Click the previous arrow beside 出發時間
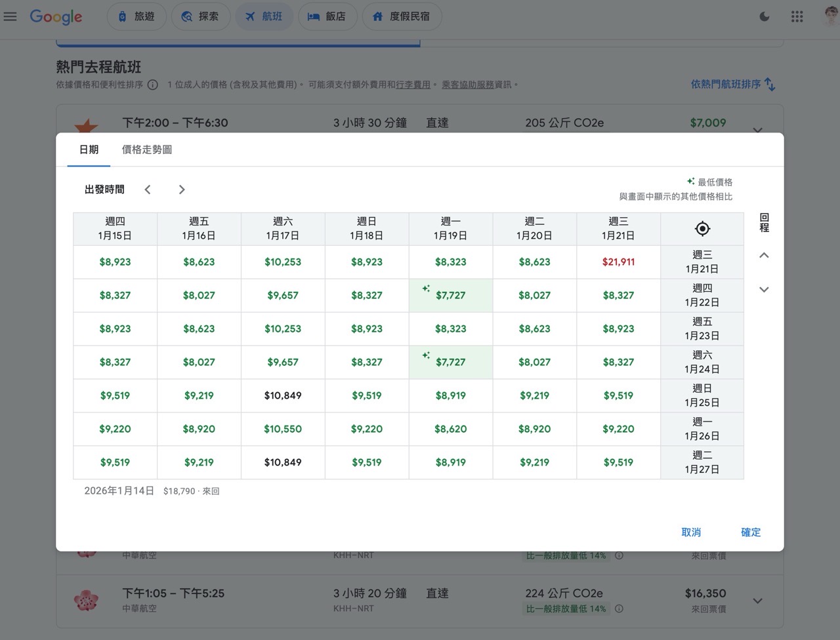The width and height of the screenshot is (840, 640). click(148, 189)
